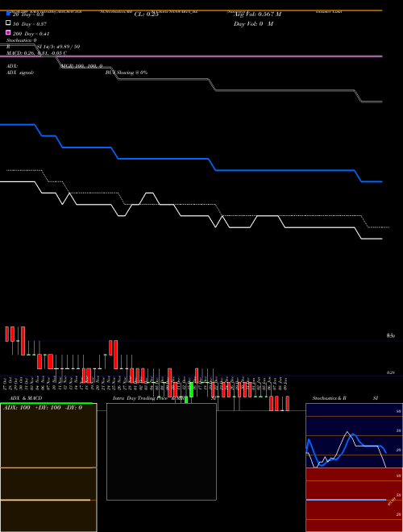Click the thick blue 20 Day moving average line

tap(191, 159)
